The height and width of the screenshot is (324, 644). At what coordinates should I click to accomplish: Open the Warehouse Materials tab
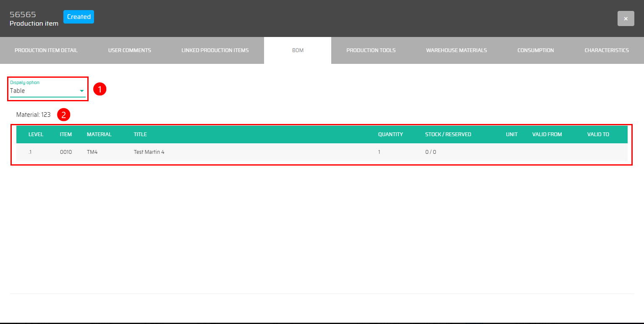[456, 50]
